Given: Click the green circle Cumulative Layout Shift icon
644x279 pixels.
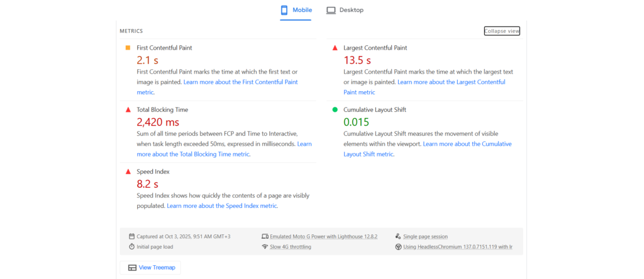Looking at the screenshot, I should pyautogui.click(x=335, y=109).
